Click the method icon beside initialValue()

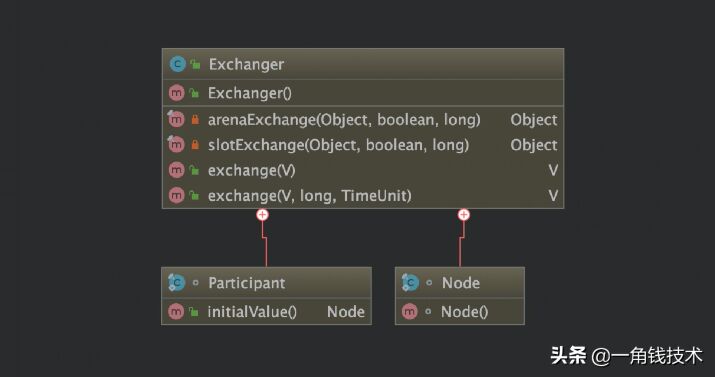coord(176,312)
